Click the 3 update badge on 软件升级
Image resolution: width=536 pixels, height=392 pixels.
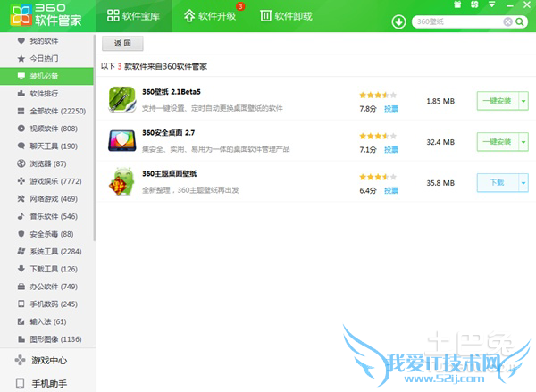(x=240, y=6)
